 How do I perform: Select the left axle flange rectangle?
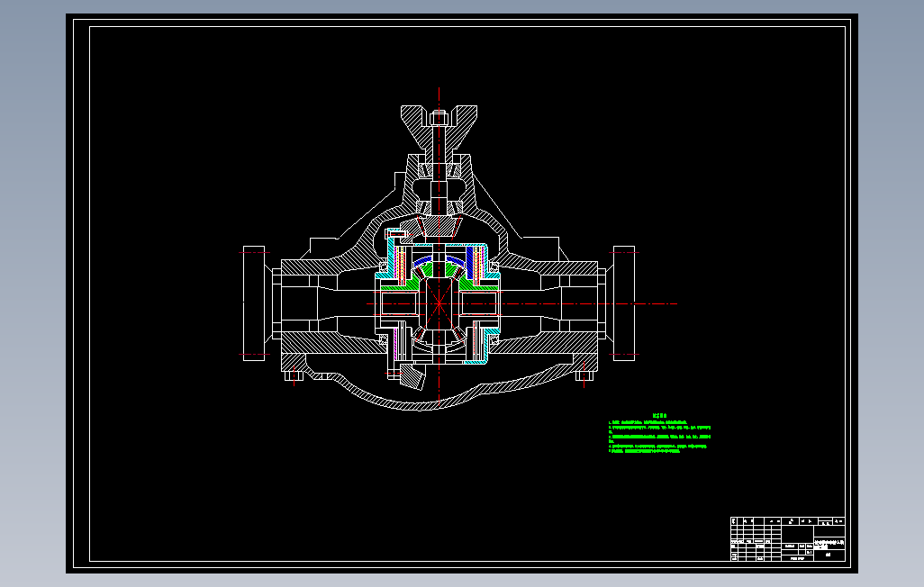click(254, 303)
